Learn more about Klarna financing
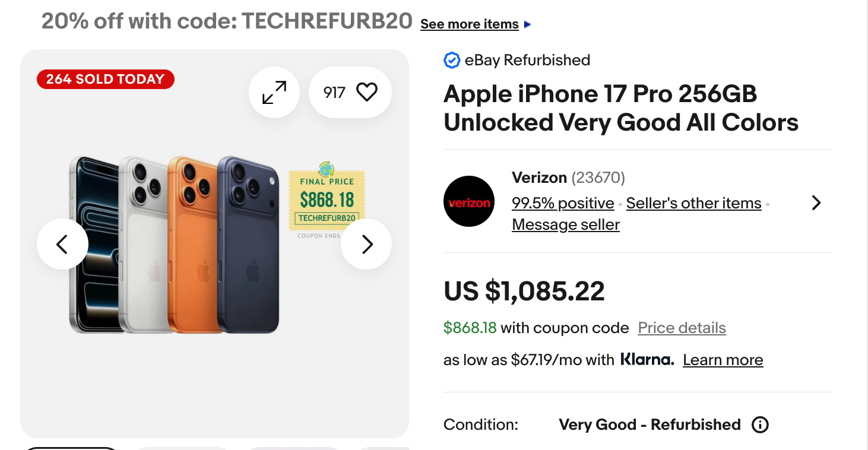The height and width of the screenshot is (450, 868). click(723, 359)
